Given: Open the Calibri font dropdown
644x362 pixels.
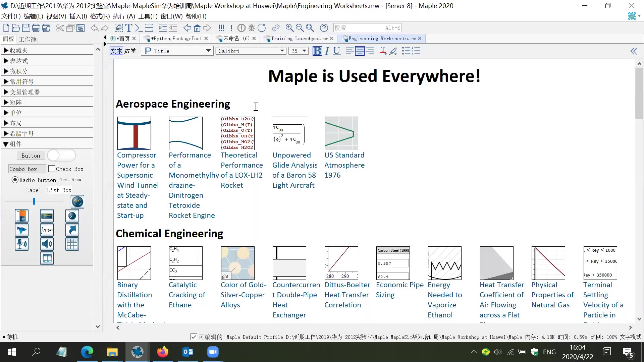Looking at the screenshot, I should click(x=282, y=51).
